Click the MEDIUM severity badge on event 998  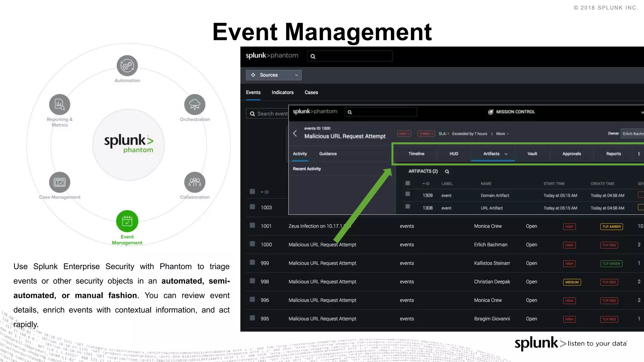click(x=572, y=282)
